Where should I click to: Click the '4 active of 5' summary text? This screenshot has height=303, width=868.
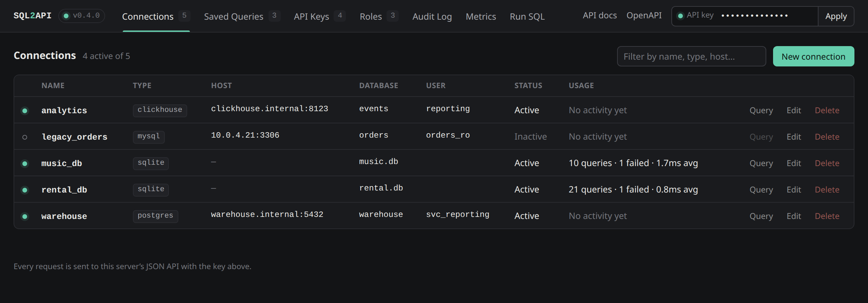click(x=106, y=56)
